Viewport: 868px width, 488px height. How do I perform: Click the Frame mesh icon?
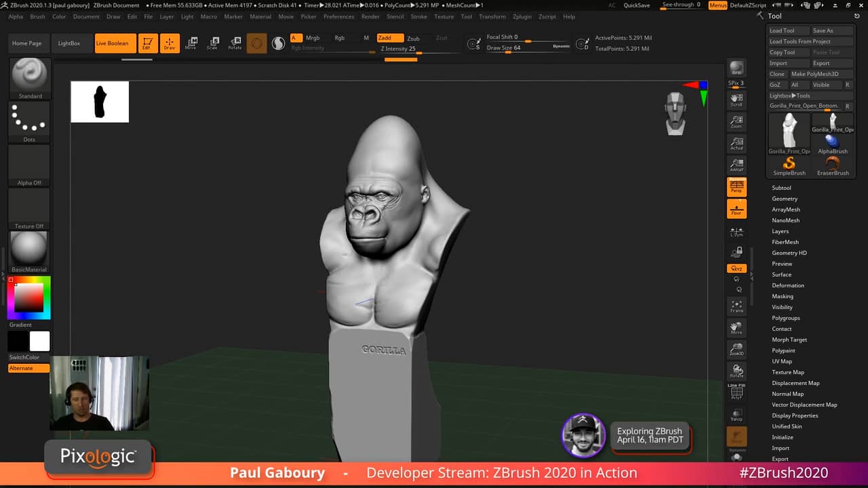[736, 306]
